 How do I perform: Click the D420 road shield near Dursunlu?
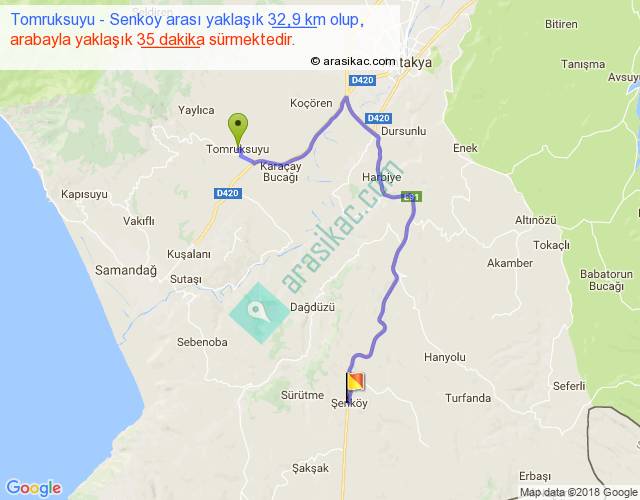click(x=378, y=118)
